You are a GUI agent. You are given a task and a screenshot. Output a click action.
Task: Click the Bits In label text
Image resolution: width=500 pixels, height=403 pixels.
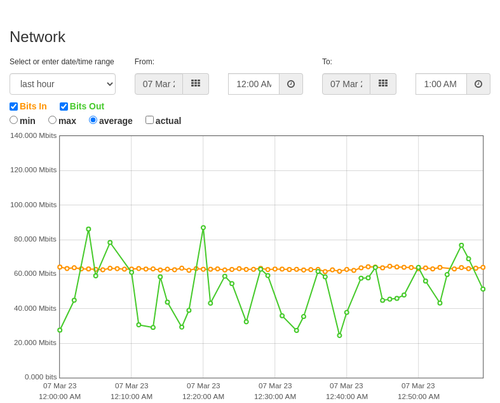coord(33,106)
